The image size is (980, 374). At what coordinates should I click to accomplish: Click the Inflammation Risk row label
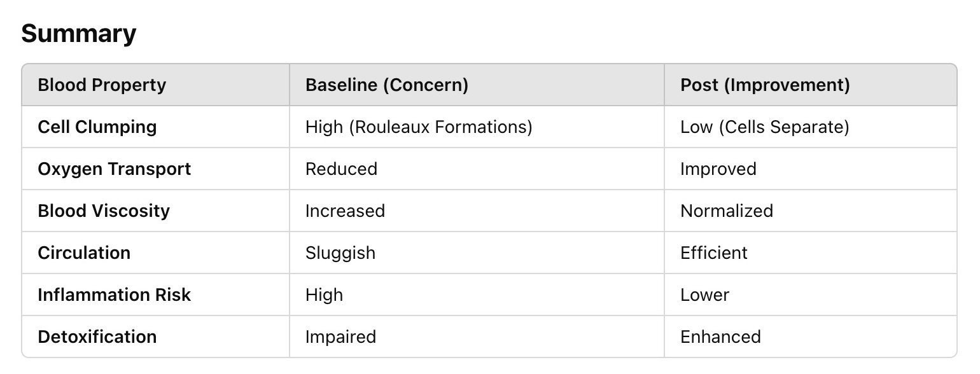coord(115,295)
